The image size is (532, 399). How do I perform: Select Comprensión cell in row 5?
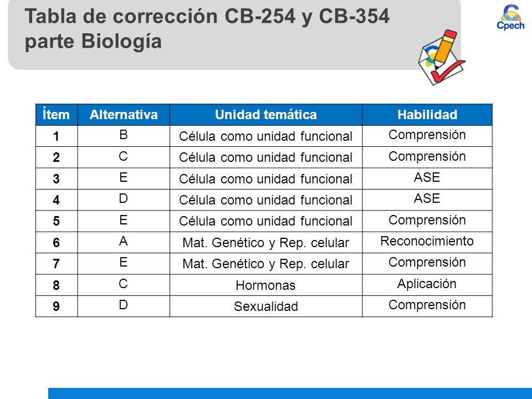pos(427,221)
